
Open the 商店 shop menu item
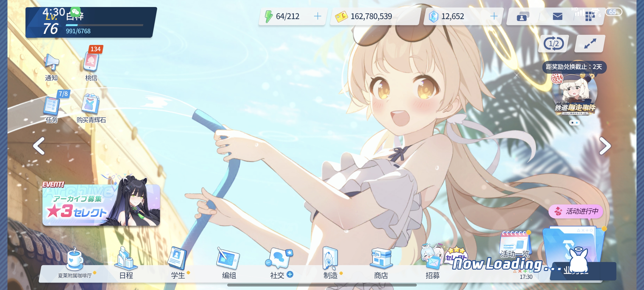coord(381,263)
